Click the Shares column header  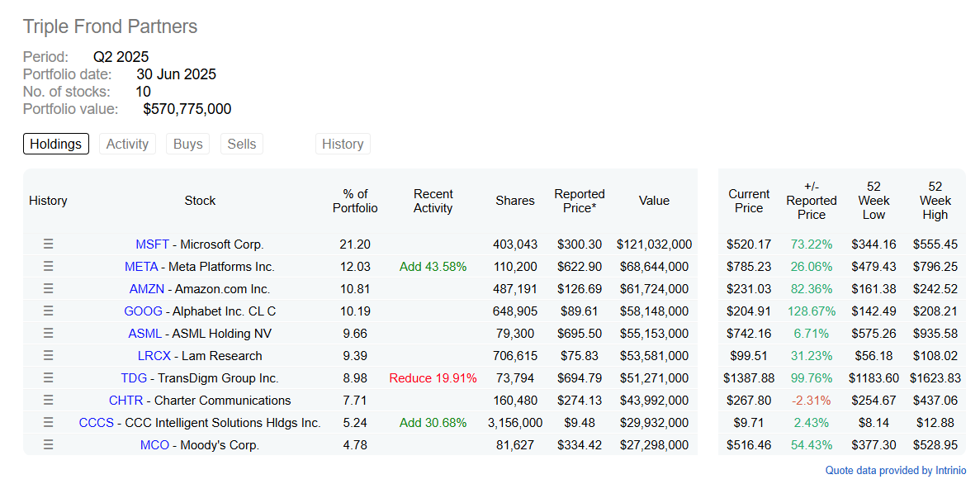click(515, 201)
